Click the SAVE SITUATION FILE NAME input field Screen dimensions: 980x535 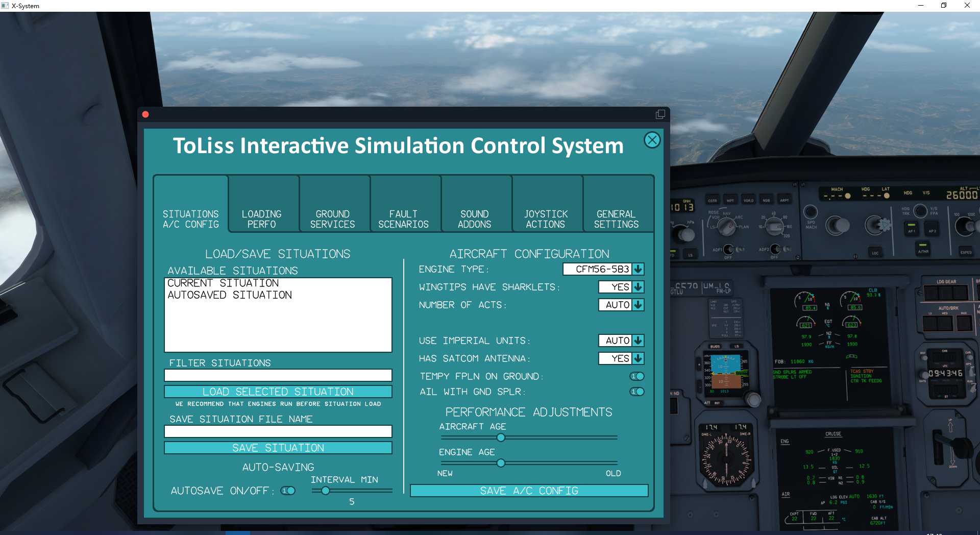click(x=278, y=431)
